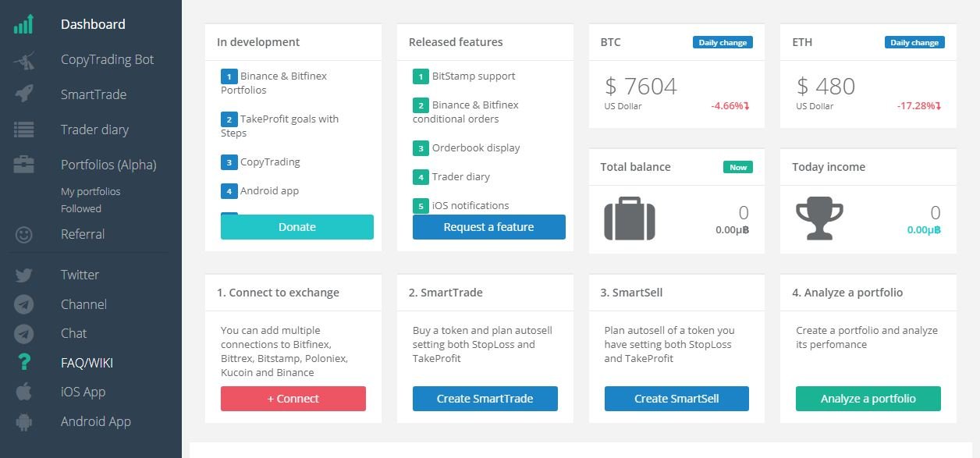
Task: Click the Android App robot icon
Action: point(23,421)
